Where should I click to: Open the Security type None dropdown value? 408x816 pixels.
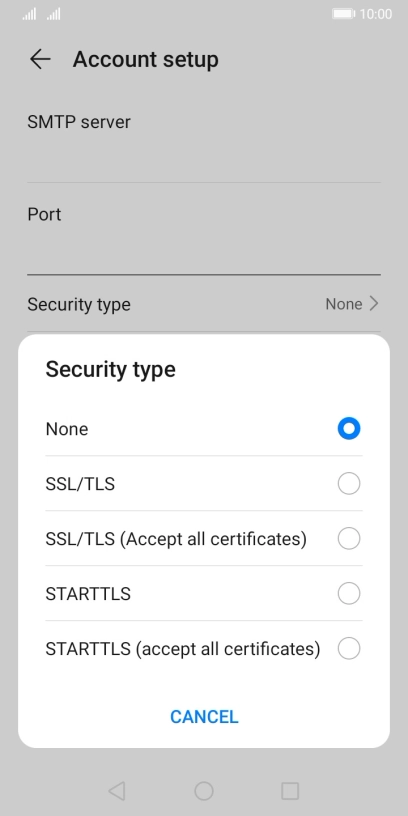[x=343, y=304]
